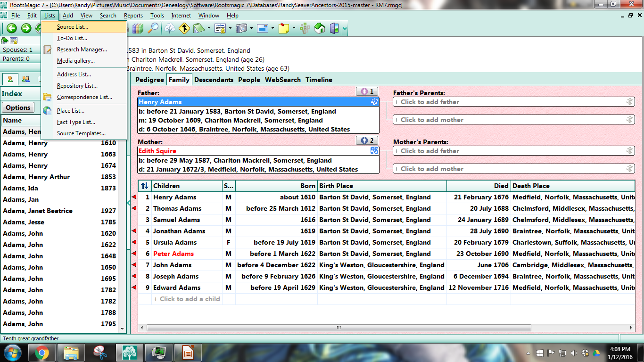Screen dimensions: 644x362
Task: Open Windows Explorer from the taskbar
Action: pos(71,353)
